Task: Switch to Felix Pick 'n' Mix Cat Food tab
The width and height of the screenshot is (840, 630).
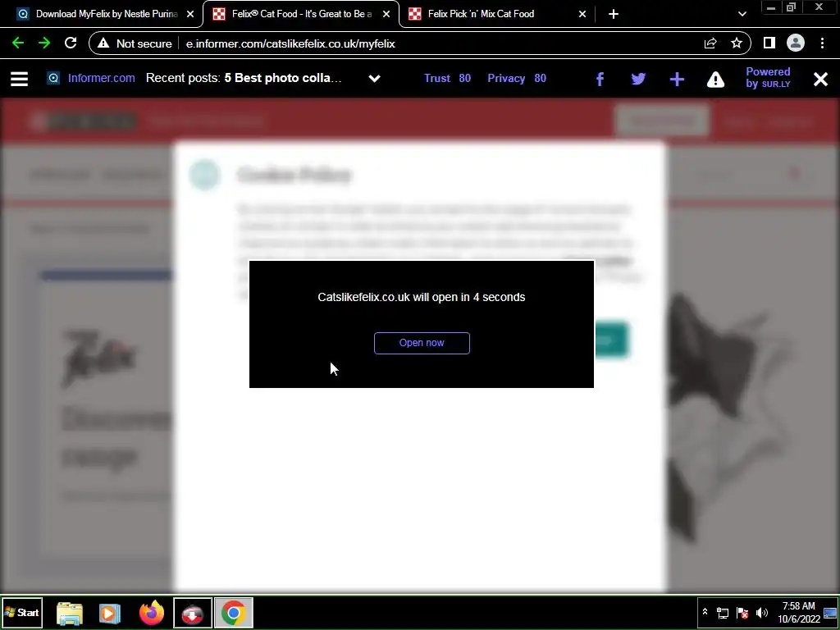Action: tap(496, 14)
